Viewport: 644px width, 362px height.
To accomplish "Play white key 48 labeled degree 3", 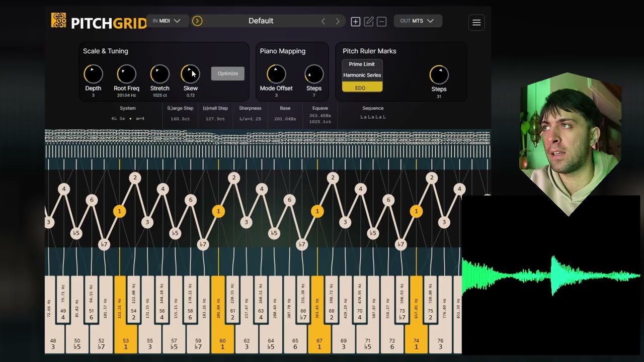I will click(53, 342).
